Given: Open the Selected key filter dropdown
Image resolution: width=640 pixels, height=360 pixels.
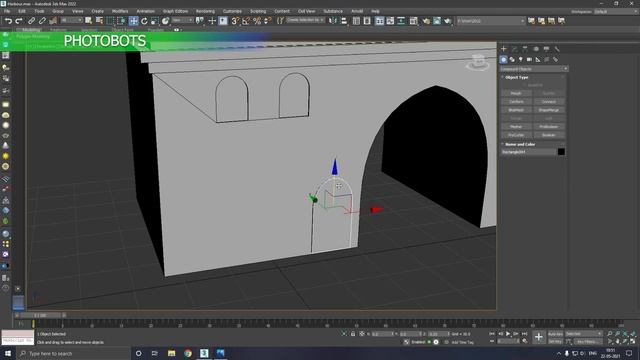Looking at the screenshot, I should tap(583, 334).
